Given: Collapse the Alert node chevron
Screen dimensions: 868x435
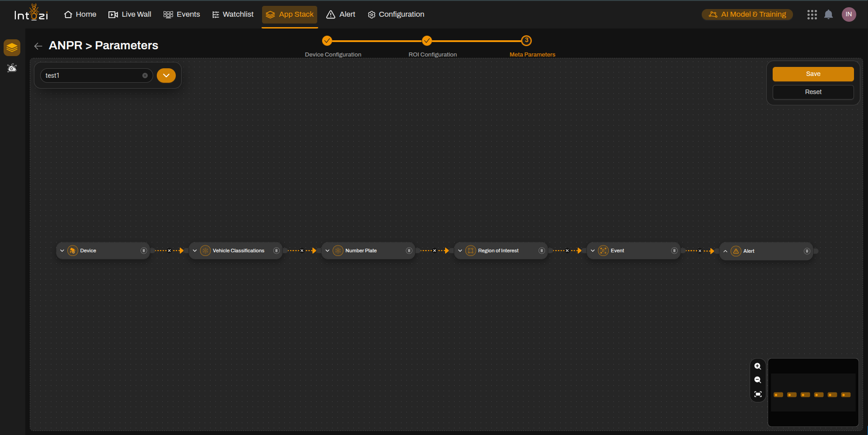Looking at the screenshot, I should 725,251.
